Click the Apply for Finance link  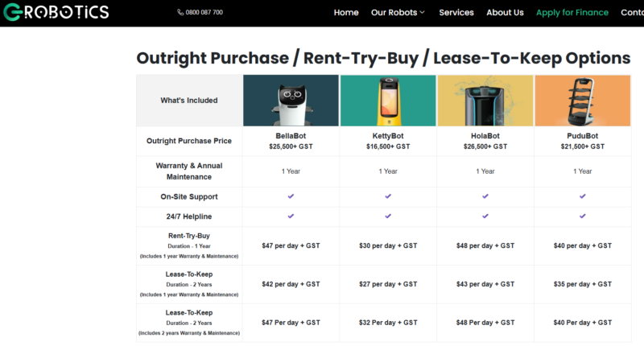(x=572, y=13)
